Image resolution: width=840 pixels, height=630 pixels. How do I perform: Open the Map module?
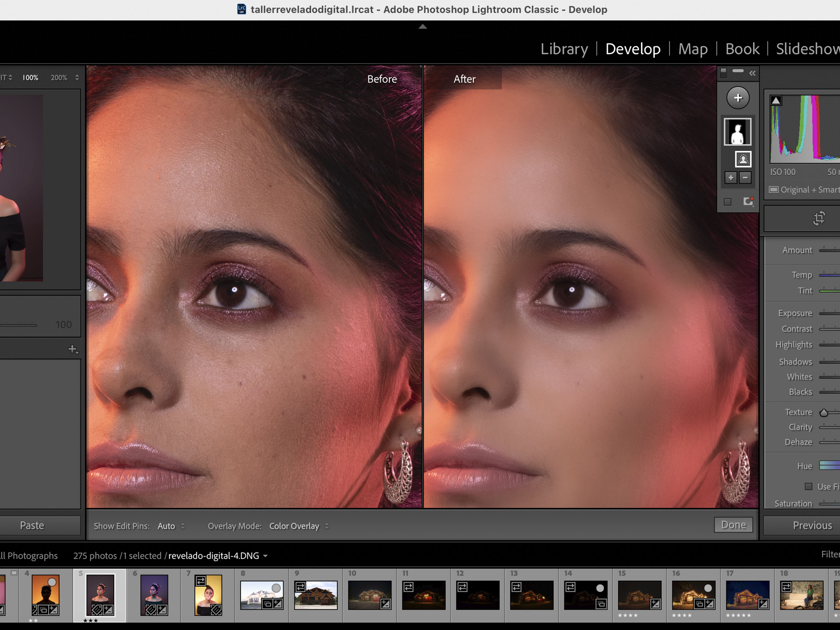coord(693,49)
